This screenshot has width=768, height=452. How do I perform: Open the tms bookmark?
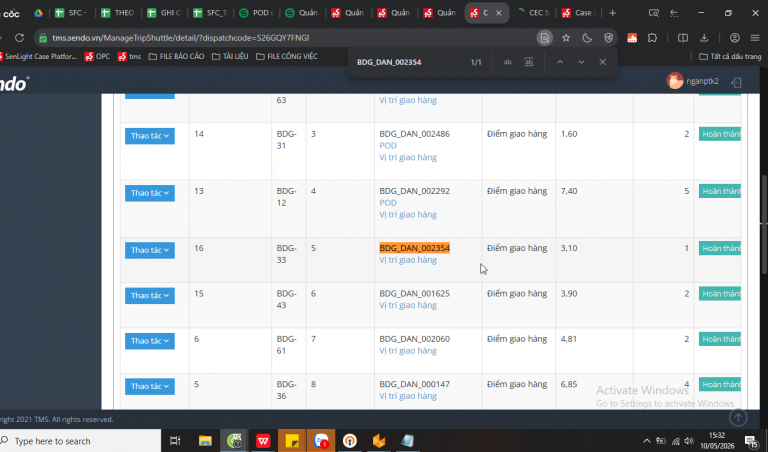129,56
